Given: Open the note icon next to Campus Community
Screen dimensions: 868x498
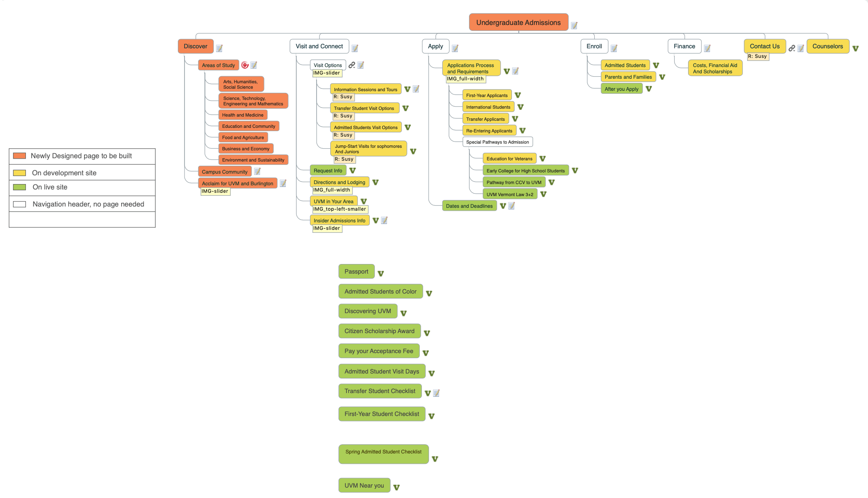Looking at the screenshot, I should point(257,171).
